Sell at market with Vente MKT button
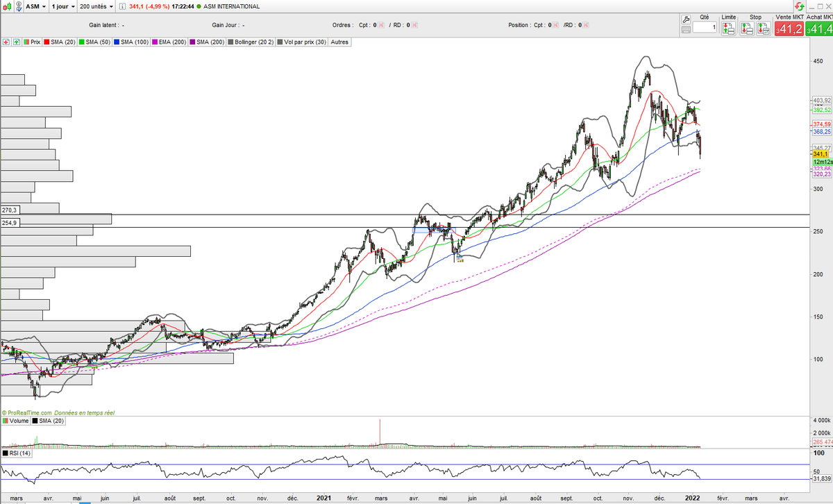Screen dimensions: 833x504 [x=789, y=28]
